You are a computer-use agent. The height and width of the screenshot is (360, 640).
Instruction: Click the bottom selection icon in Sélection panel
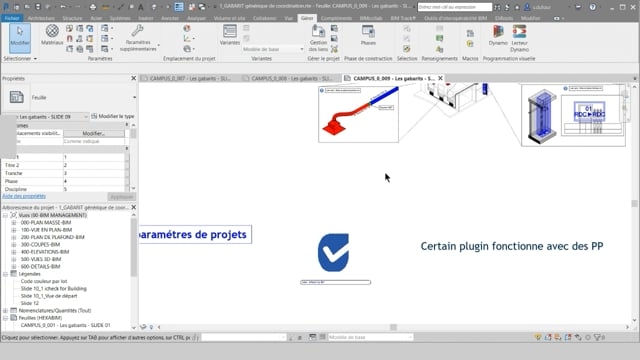coord(407,49)
